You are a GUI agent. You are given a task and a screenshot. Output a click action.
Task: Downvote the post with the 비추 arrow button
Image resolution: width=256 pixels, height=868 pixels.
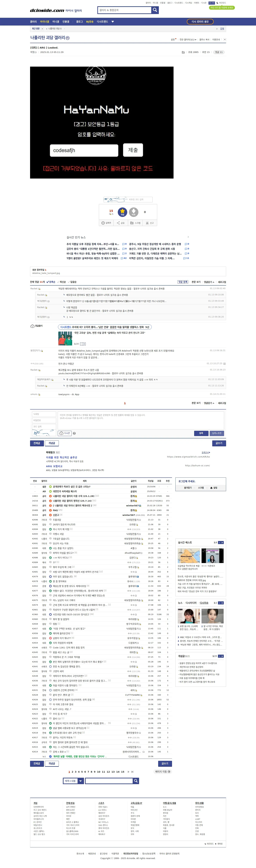[133, 212]
